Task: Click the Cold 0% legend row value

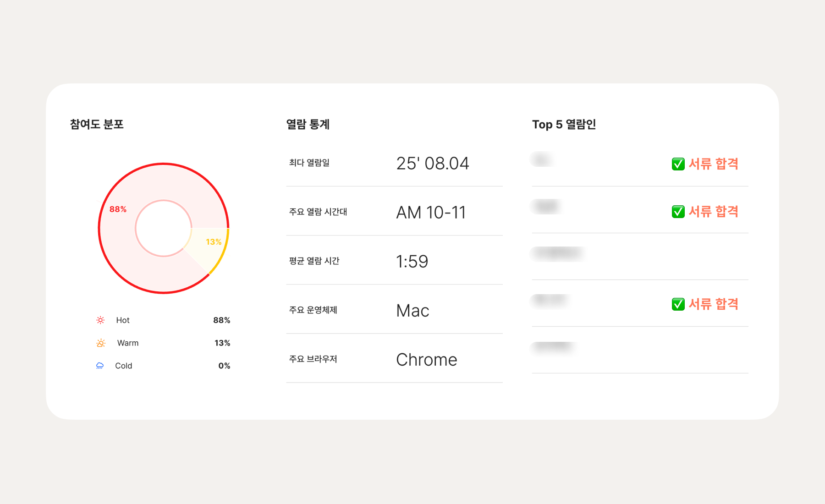Action: click(x=224, y=366)
